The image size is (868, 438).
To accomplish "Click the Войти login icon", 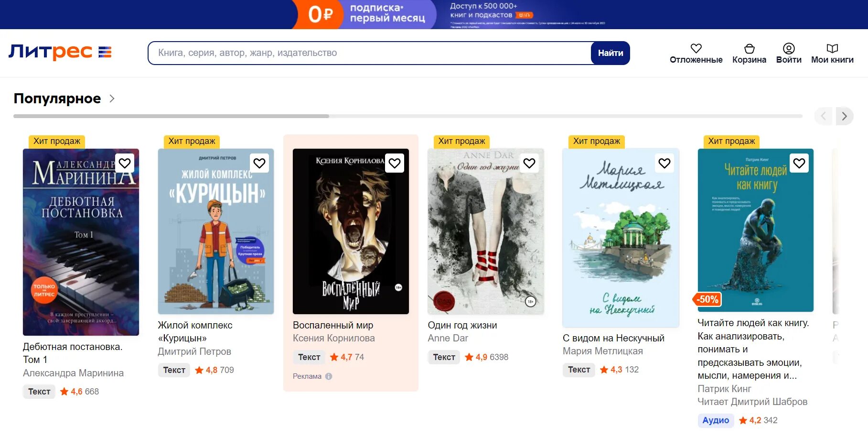I will (x=789, y=48).
